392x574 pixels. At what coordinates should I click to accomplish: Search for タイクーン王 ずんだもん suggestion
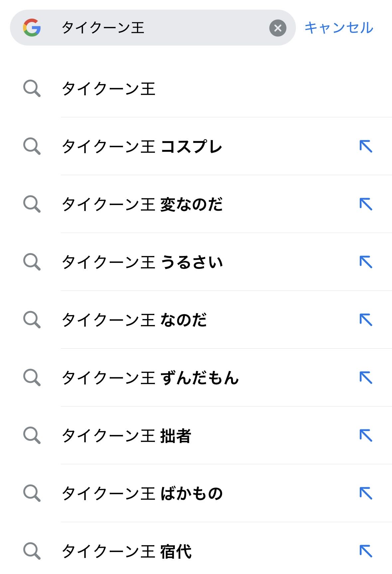[x=150, y=378]
